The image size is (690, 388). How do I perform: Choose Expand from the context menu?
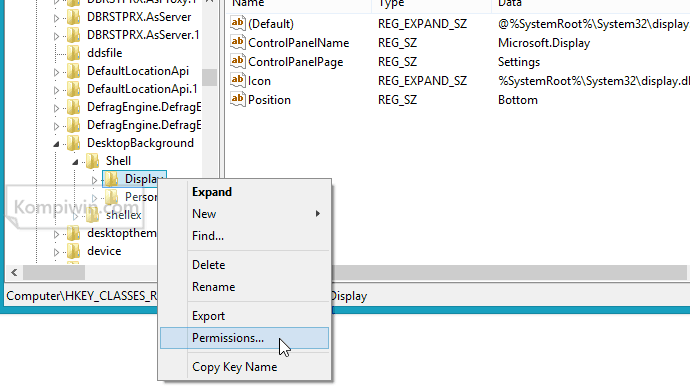click(244, 192)
